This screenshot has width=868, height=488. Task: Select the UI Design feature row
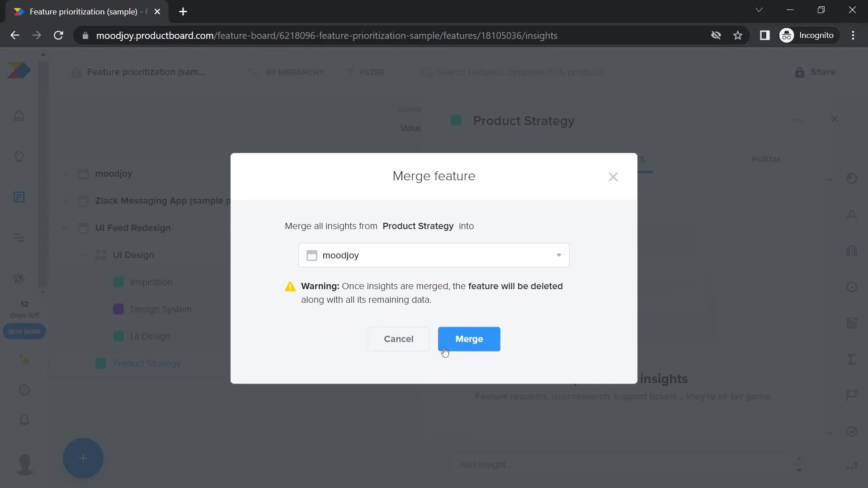point(150,336)
